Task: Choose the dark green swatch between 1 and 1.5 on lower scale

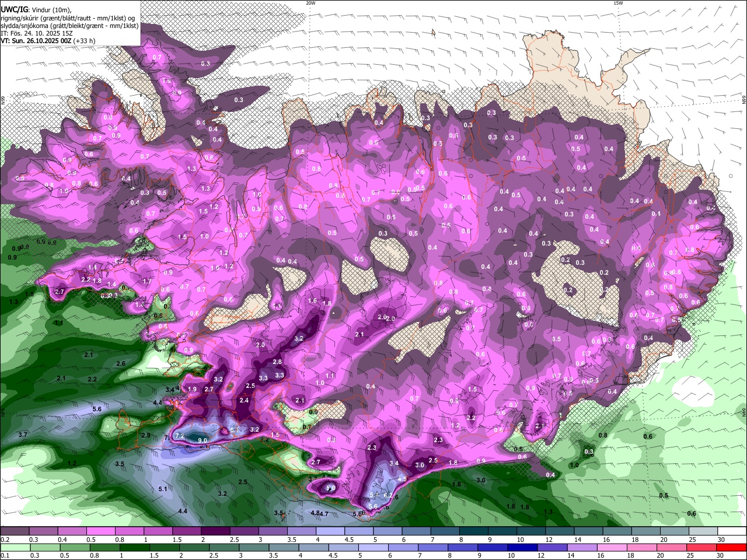Action: [x=135, y=547]
